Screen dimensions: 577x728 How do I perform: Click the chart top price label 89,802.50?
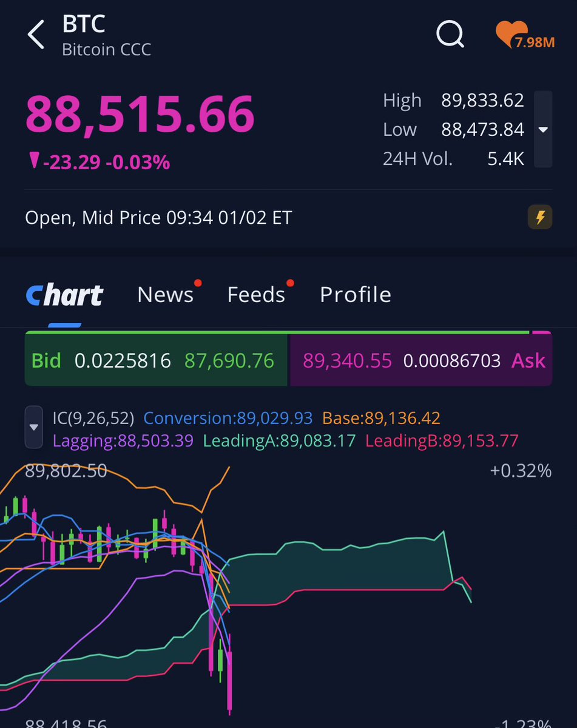66,471
